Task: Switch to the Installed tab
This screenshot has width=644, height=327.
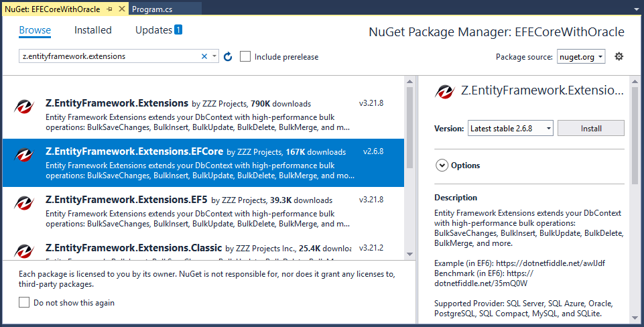Action: tap(93, 30)
